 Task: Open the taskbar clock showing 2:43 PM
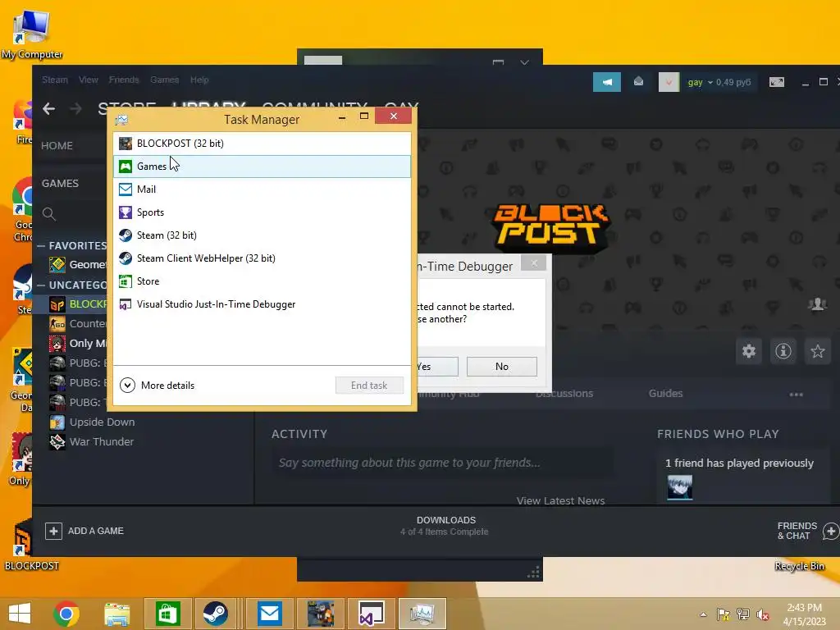804,614
